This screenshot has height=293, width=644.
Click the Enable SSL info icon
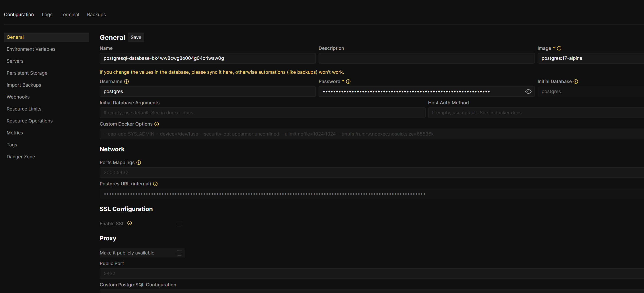point(130,223)
